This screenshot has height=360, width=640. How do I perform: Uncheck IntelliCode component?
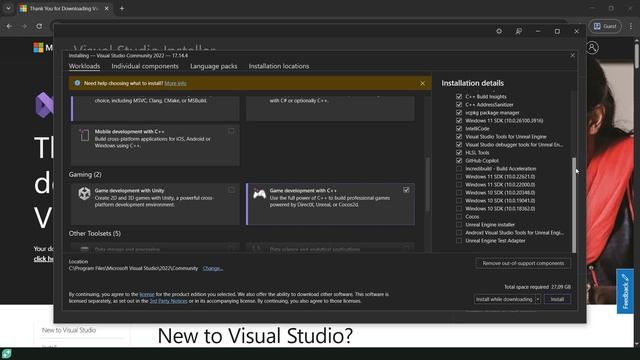[x=459, y=129]
